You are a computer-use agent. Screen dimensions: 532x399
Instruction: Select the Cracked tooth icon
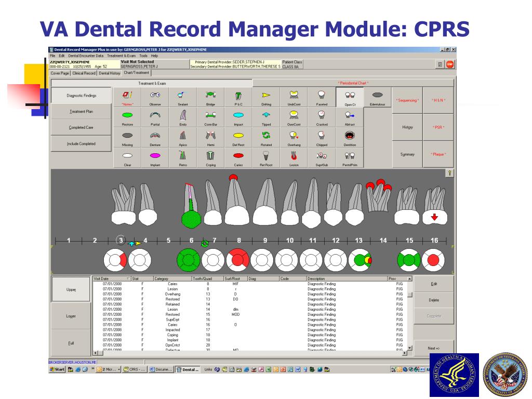pyautogui.click(x=322, y=117)
